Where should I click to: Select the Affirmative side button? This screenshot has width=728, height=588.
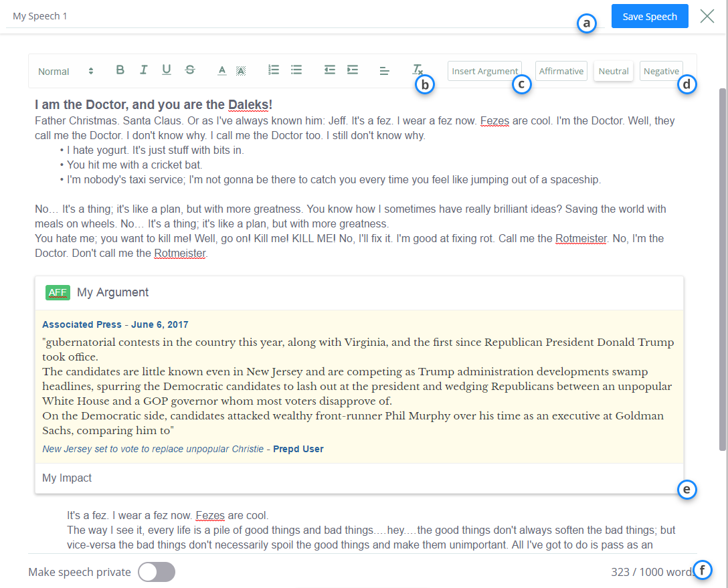click(561, 71)
